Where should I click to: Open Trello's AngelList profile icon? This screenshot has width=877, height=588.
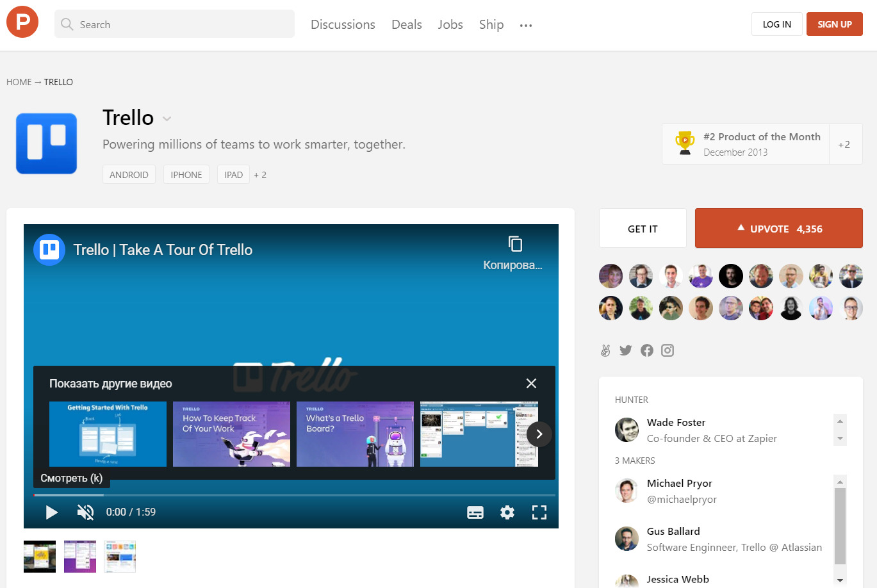tap(605, 350)
